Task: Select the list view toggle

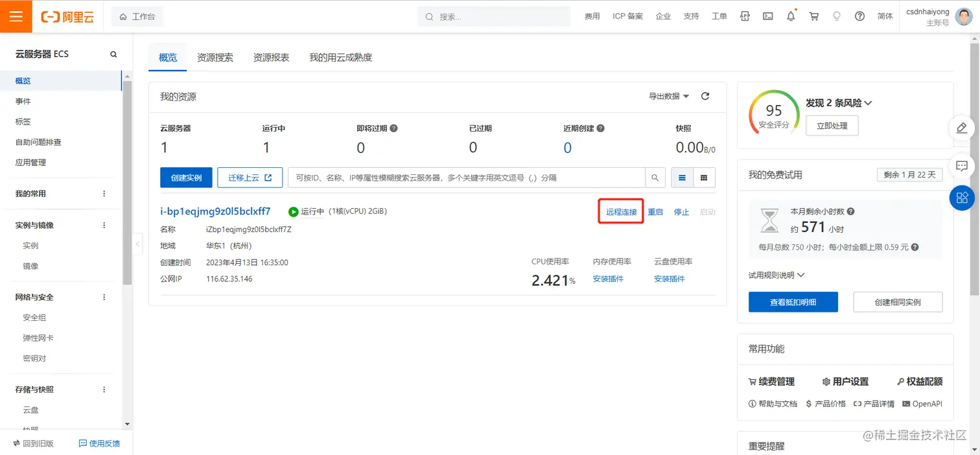Action: coord(682,177)
